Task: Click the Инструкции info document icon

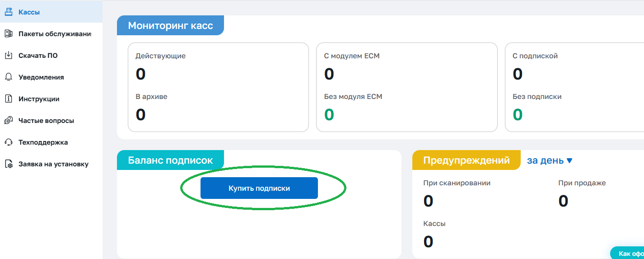Action: pos(8,99)
